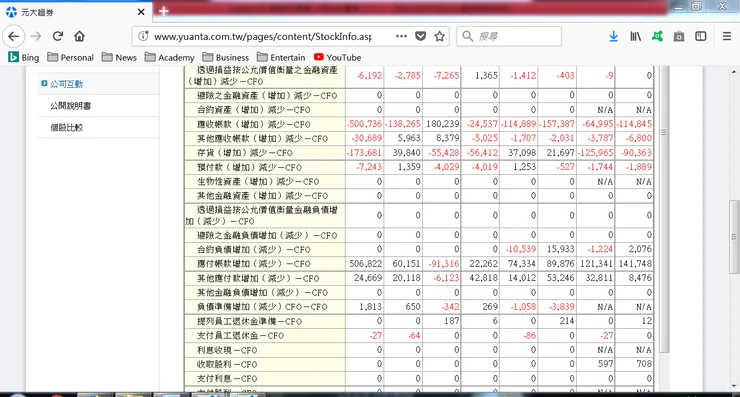Open 個股比較 in the side menu
The image size is (740, 397).
[x=67, y=127]
